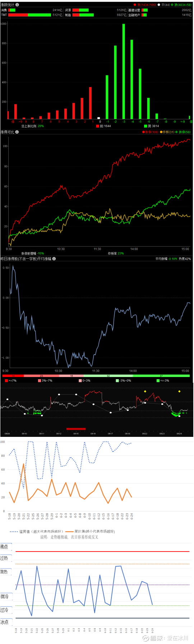Toggle the orange 炸板(31) series legend

[x=167, y=132]
